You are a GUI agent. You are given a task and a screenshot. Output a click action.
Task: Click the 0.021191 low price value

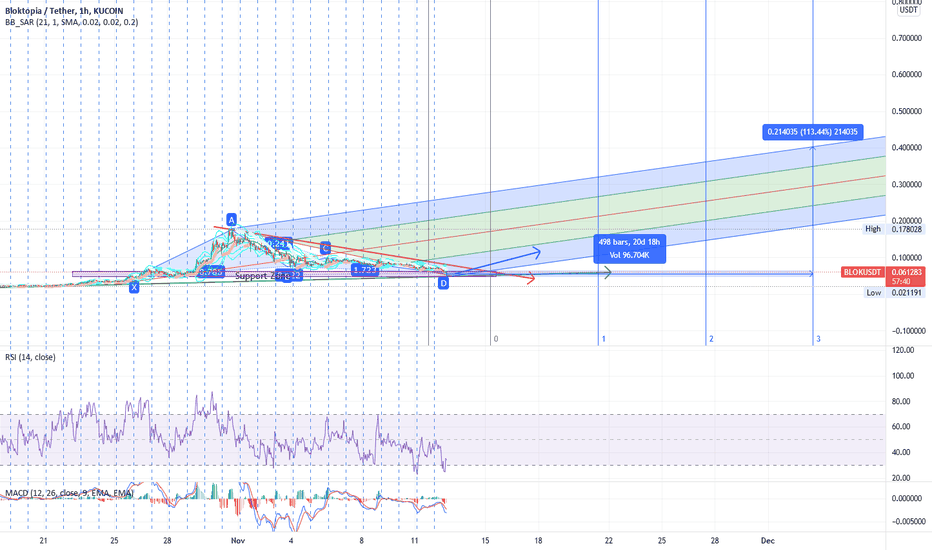pyautogui.click(x=906, y=293)
